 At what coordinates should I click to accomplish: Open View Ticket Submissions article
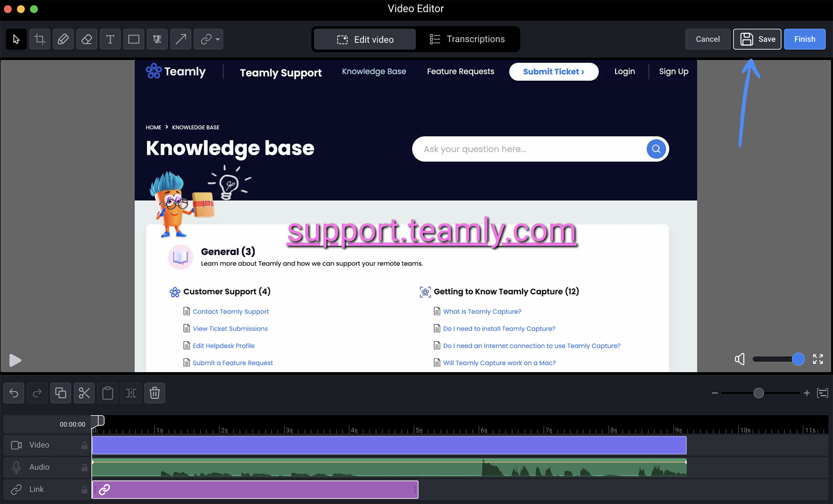230,328
